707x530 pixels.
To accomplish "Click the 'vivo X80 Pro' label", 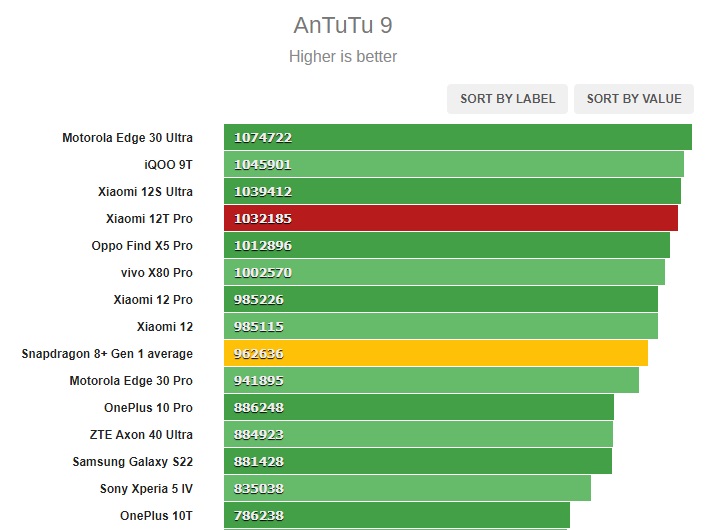I will (156, 273).
